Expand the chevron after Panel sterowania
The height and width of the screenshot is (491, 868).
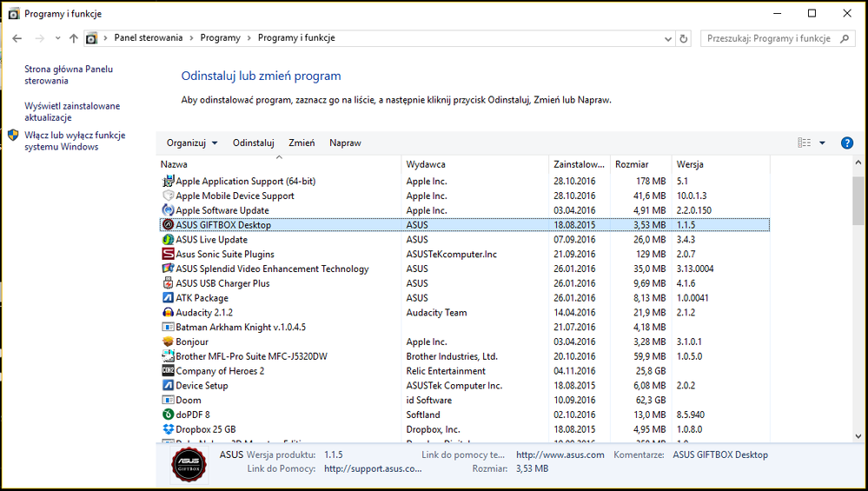click(191, 38)
